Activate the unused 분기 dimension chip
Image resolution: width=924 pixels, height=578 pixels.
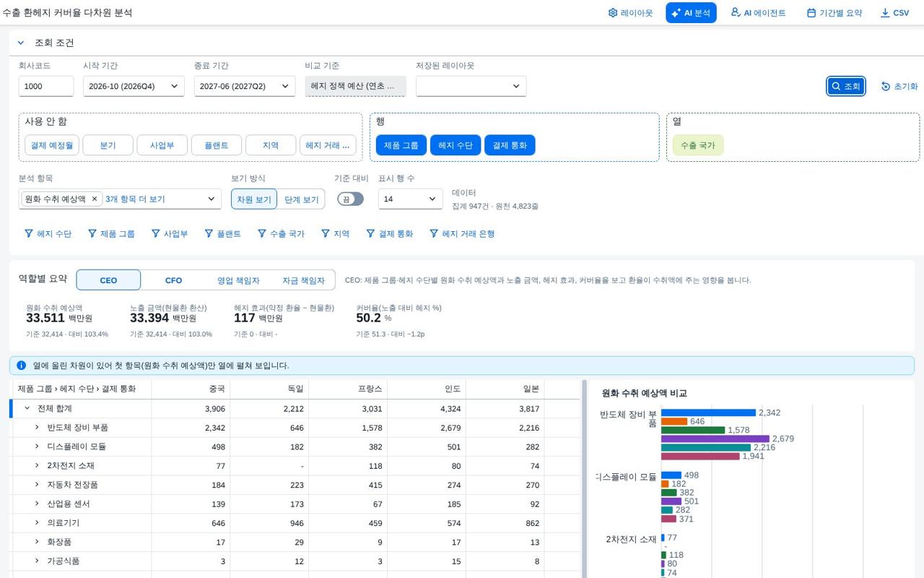(x=108, y=145)
